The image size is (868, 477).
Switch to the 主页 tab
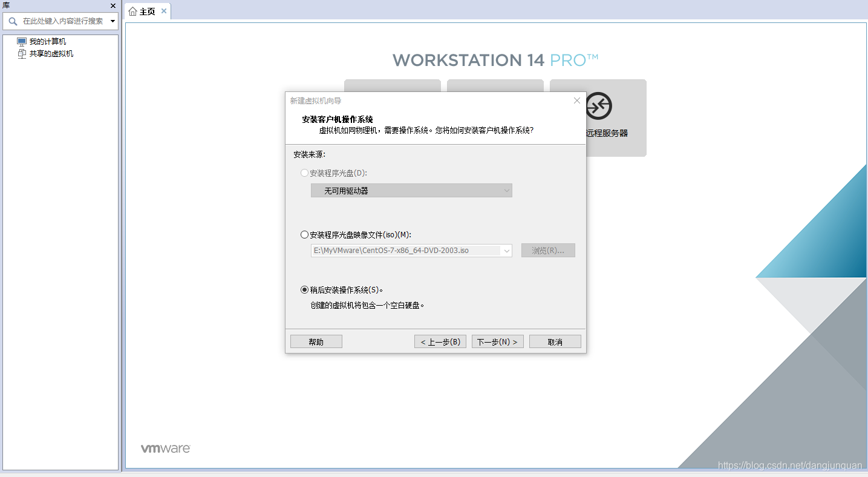[148, 12]
